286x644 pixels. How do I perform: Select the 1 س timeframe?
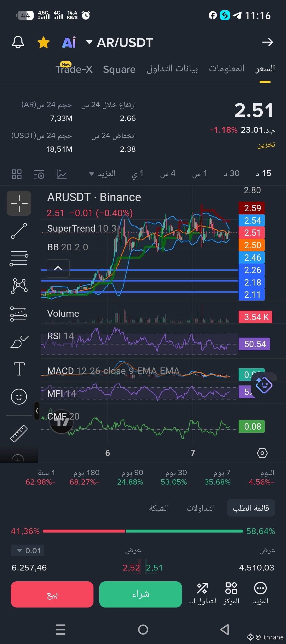click(x=199, y=174)
